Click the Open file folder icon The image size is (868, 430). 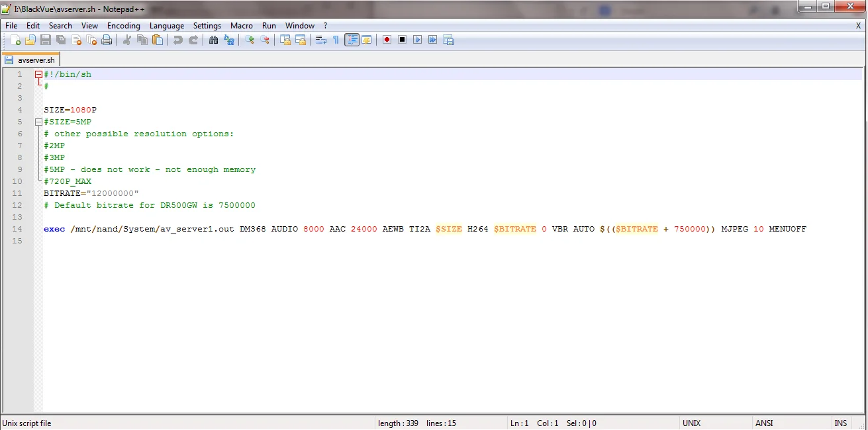(30, 40)
